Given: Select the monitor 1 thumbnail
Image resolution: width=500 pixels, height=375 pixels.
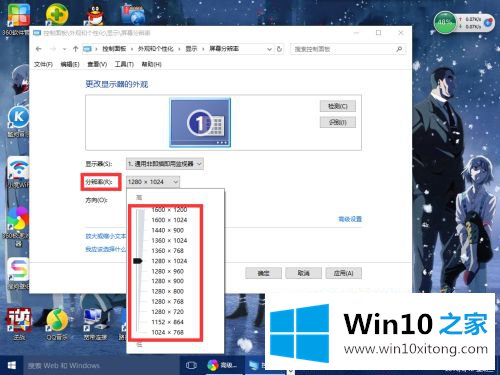Looking at the screenshot, I should click(200, 122).
